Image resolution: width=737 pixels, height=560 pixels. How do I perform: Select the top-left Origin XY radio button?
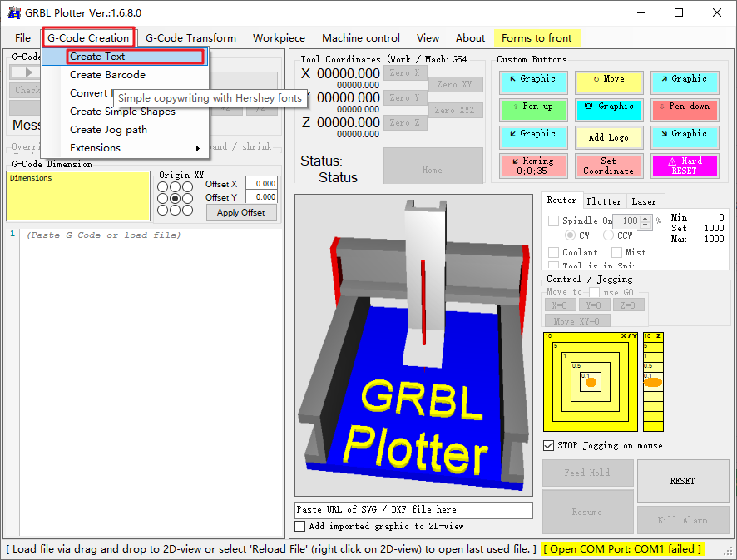[163, 187]
